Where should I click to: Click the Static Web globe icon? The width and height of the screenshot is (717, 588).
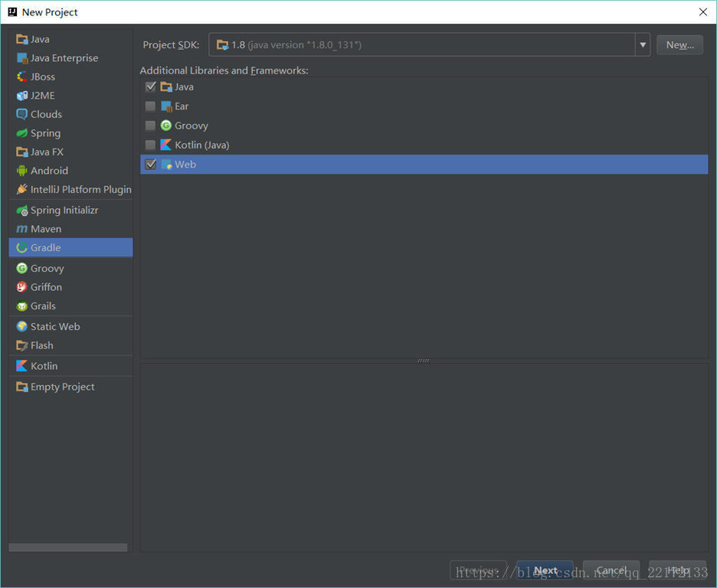(22, 327)
